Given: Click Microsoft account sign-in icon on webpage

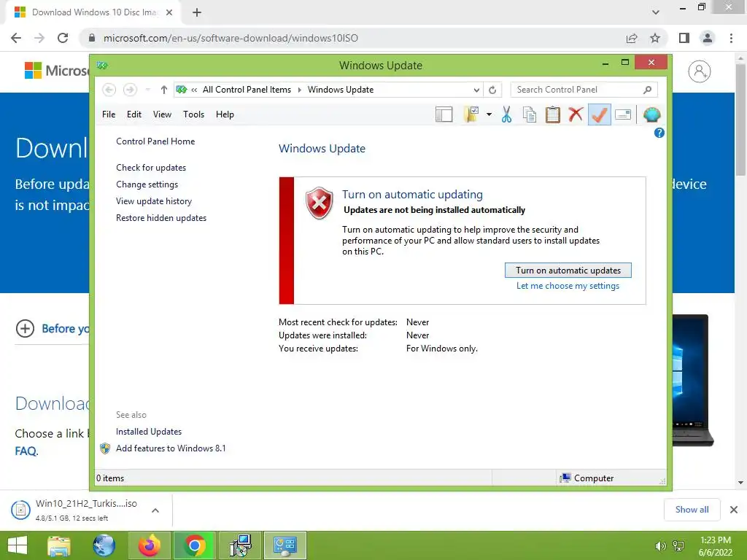Looking at the screenshot, I should point(700,71).
